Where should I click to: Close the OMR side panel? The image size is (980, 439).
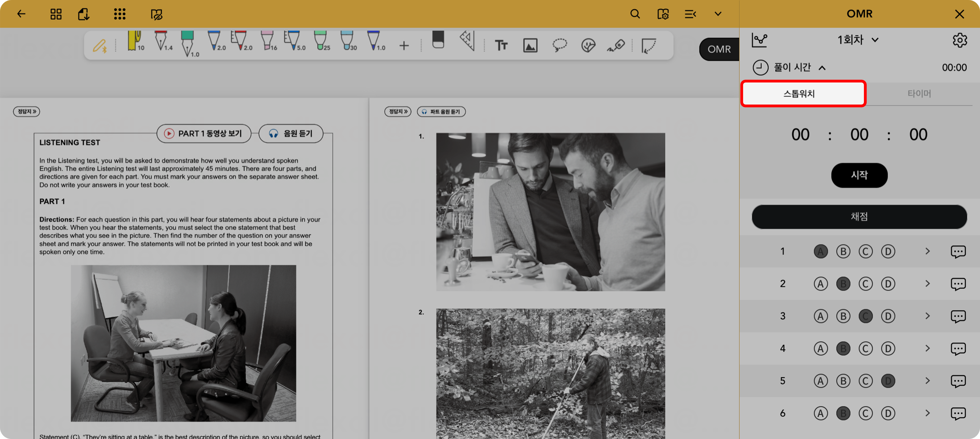959,14
